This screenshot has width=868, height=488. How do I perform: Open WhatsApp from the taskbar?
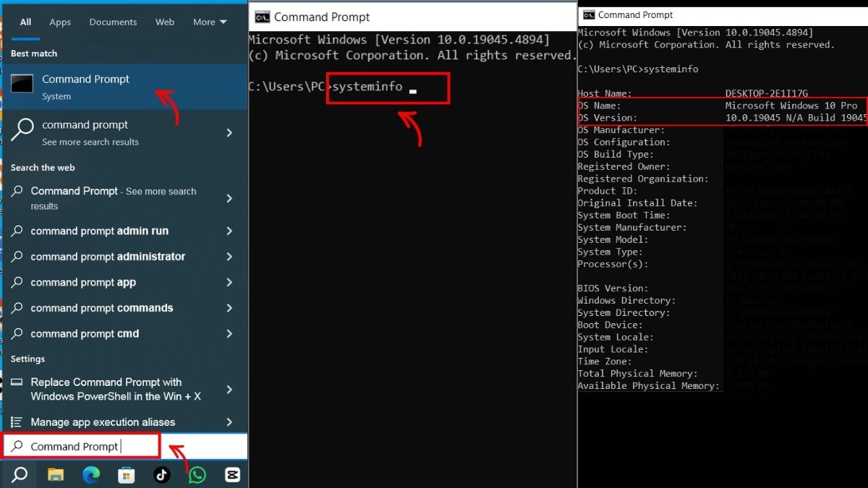(197, 475)
